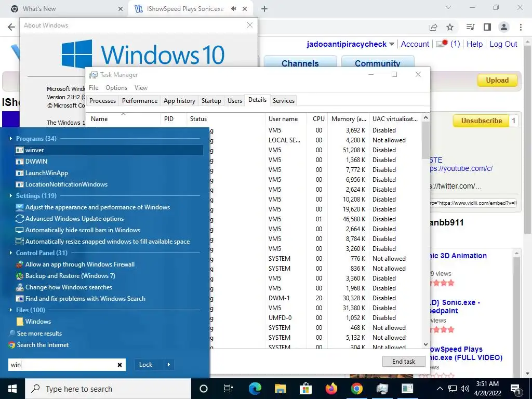532x399 pixels.
Task: Click See more results
Action: coord(39,334)
